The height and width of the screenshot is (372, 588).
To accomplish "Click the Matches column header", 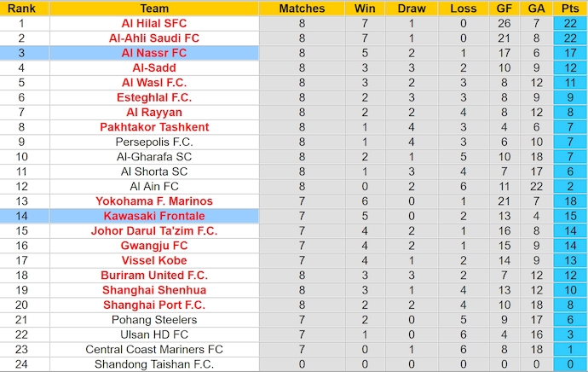I will point(302,9).
